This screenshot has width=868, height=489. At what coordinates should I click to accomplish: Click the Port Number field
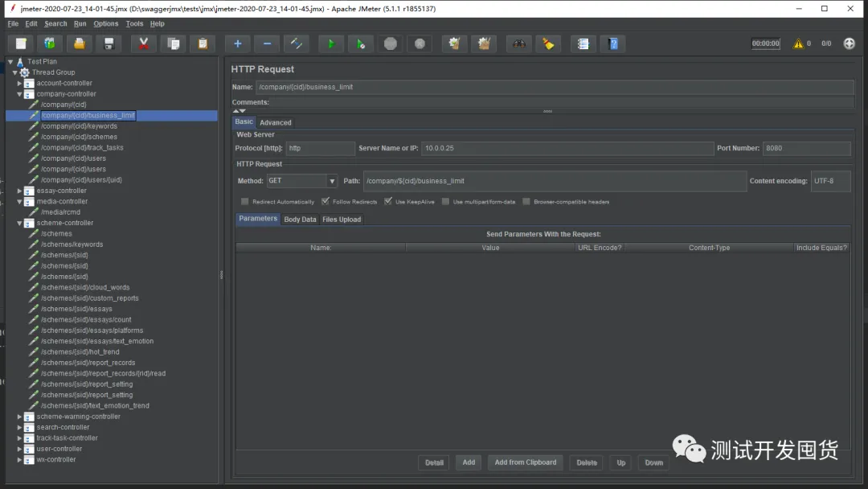click(x=807, y=149)
